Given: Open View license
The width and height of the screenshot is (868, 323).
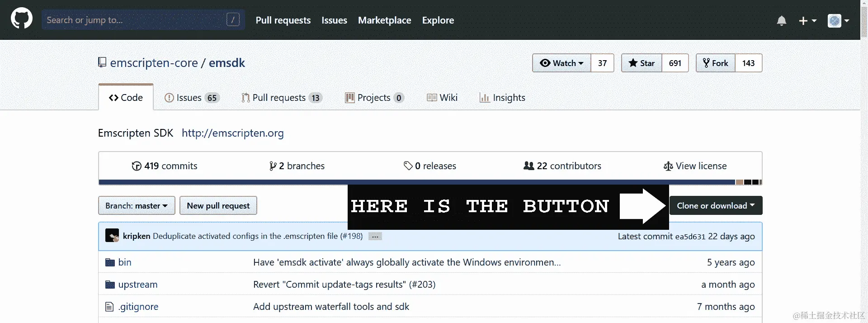Looking at the screenshot, I should [695, 166].
